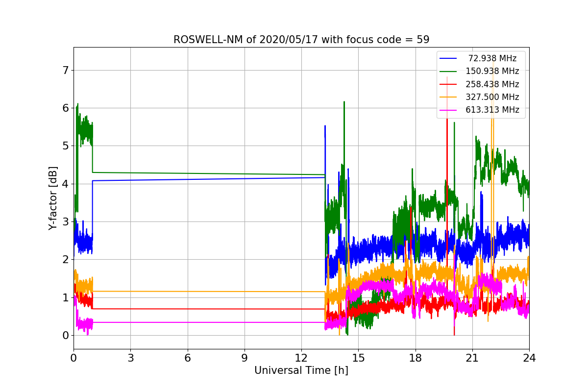The width and height of the screenshot is (588, 392).
Task: Click the y-axis tick label 3
Action: click(65, 222)
